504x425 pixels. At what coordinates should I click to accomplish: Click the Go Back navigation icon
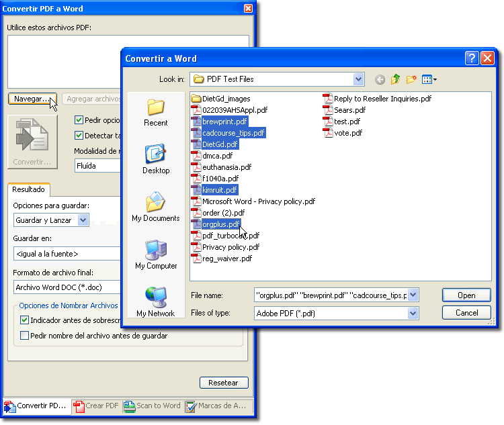380,79
